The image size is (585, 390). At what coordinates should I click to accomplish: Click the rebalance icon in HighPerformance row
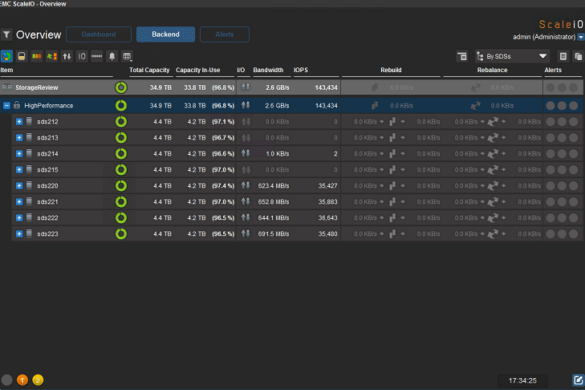475,106
